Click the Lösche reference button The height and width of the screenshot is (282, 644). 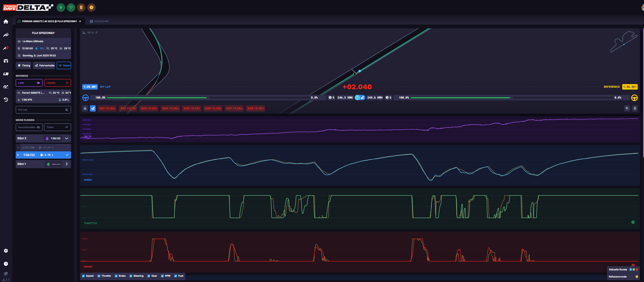click(57, 83)
